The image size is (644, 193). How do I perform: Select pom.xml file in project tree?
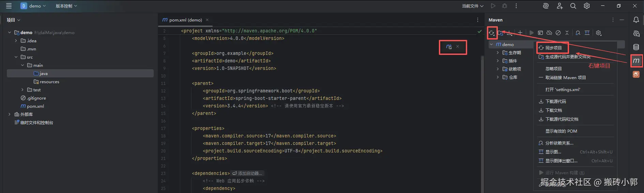coord(35,106)
